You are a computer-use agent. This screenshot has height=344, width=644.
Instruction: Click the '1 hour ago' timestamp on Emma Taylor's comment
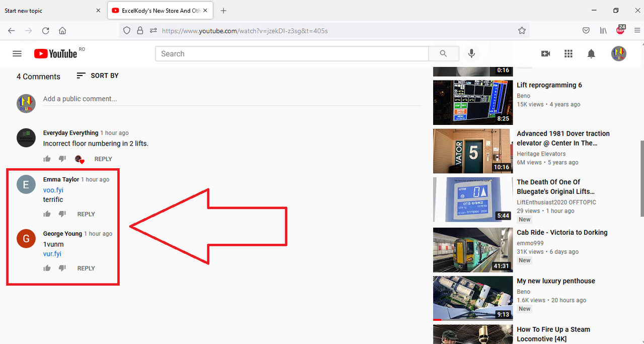click(95, 179)
